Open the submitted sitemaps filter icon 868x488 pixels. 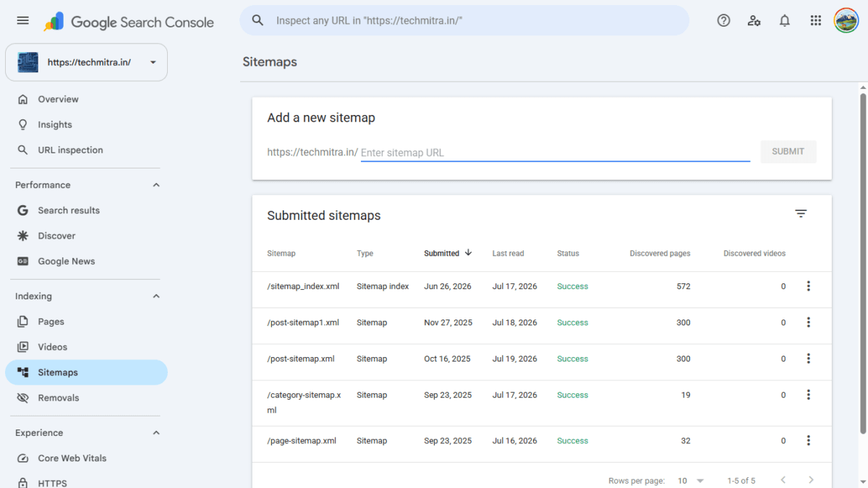point(801,214)
